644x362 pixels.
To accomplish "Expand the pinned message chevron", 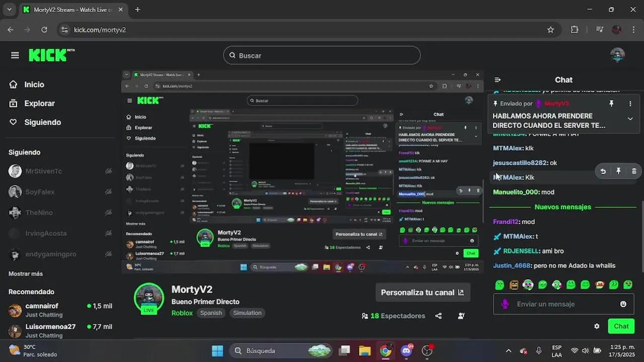I will pos(630,119).
